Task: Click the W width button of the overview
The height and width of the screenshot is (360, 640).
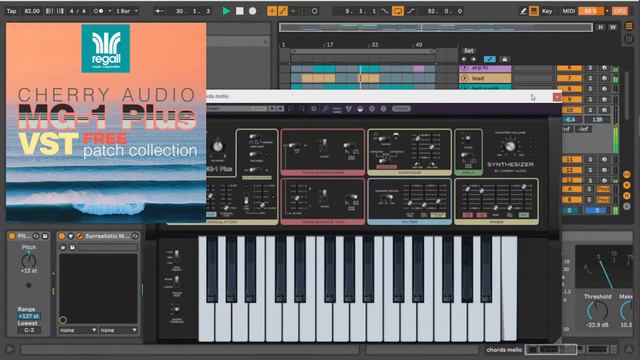Action: pyautogui.click(x=613, y=27)
